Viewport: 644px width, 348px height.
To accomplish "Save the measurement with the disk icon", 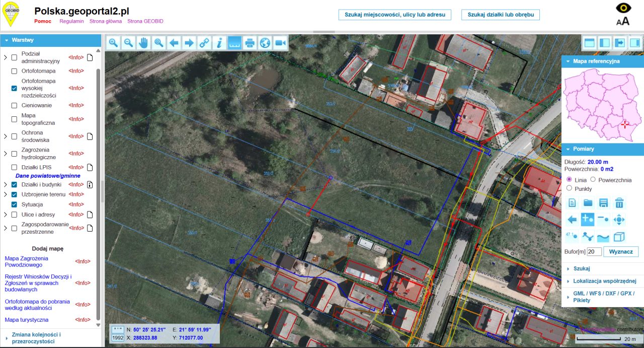I will click(603, 203).
